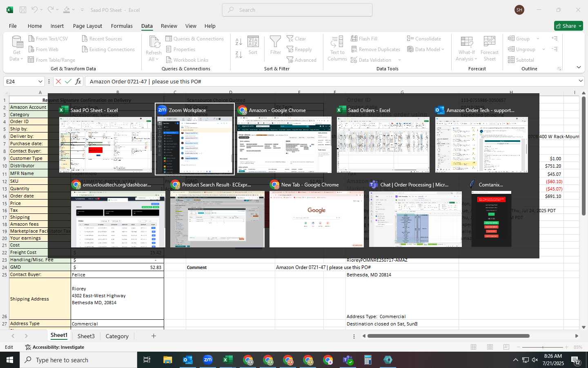Click From Web import option
The height and width of the screenshot is (368, 588).
tap(43, 49)
